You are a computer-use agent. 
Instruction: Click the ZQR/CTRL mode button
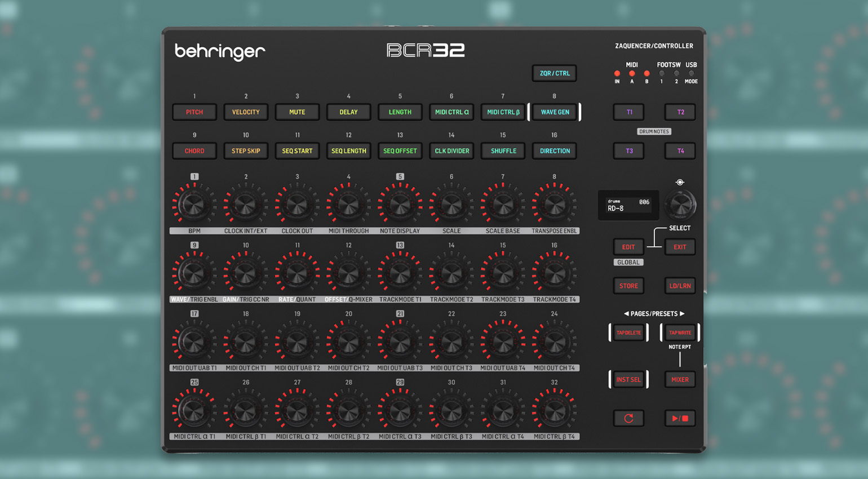(x=555, y=73)
